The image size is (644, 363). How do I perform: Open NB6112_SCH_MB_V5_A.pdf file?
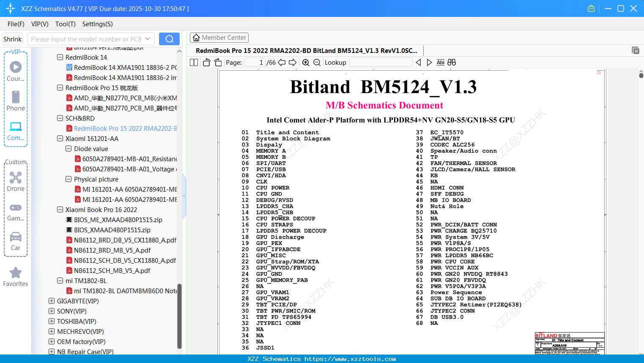coord(108,271)
